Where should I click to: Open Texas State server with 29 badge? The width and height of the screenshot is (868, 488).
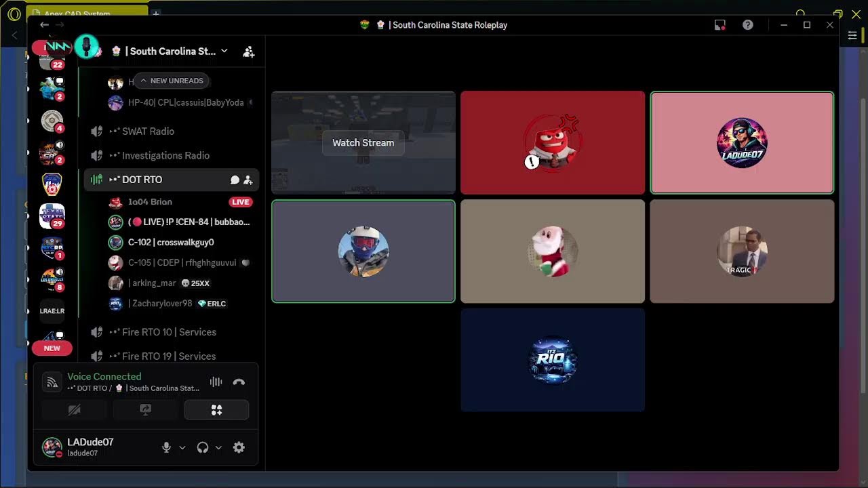click(x=52, y=216)
